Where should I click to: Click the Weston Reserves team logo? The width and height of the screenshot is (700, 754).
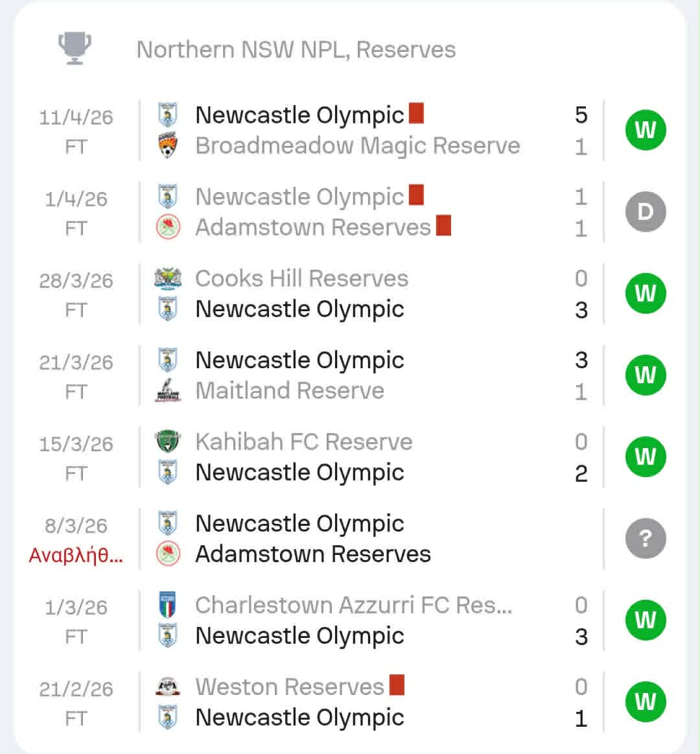168,687
